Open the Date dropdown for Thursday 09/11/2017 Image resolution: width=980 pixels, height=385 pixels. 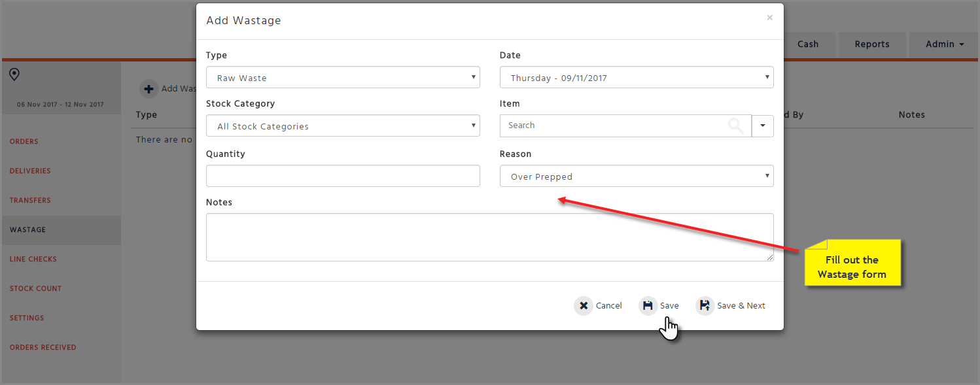637,77
